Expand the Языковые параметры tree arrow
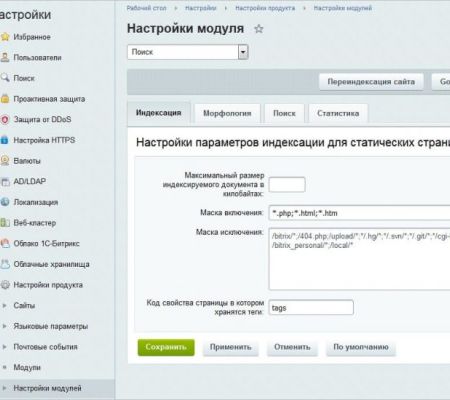This screenshot has height=400, width=450. coord(4,326)
